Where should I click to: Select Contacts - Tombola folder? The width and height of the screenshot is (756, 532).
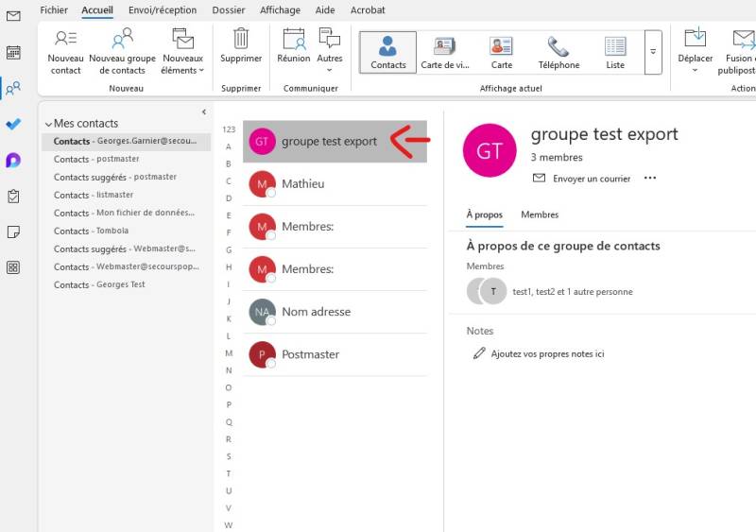(127, 231)
